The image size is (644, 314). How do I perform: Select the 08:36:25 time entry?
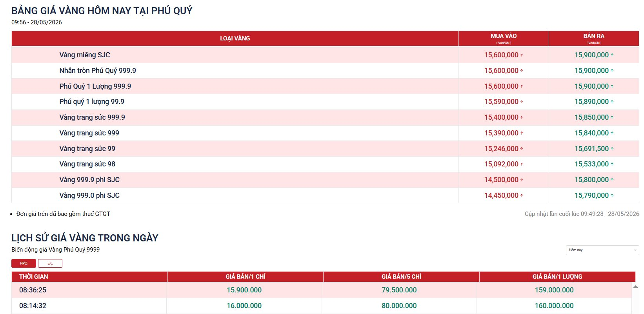[33, 290]
